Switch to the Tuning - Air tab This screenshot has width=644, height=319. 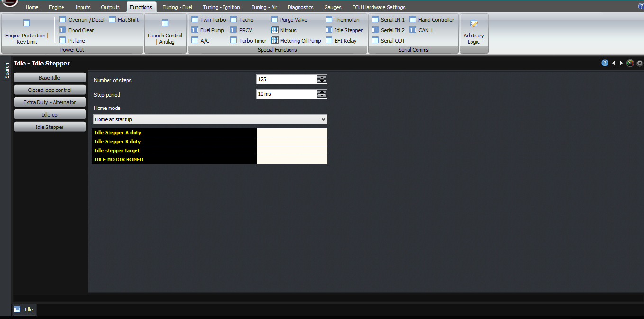click(x=264, y=7)
